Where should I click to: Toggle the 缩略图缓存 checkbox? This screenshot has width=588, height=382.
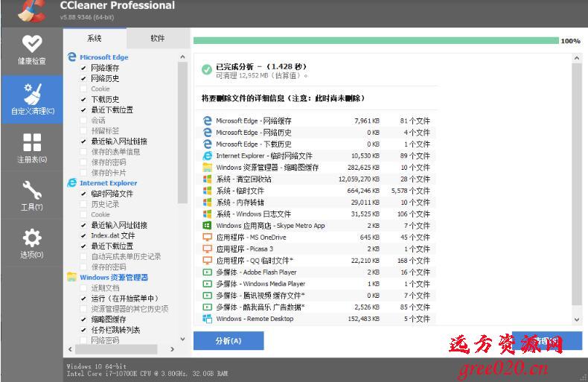[83, 319]
